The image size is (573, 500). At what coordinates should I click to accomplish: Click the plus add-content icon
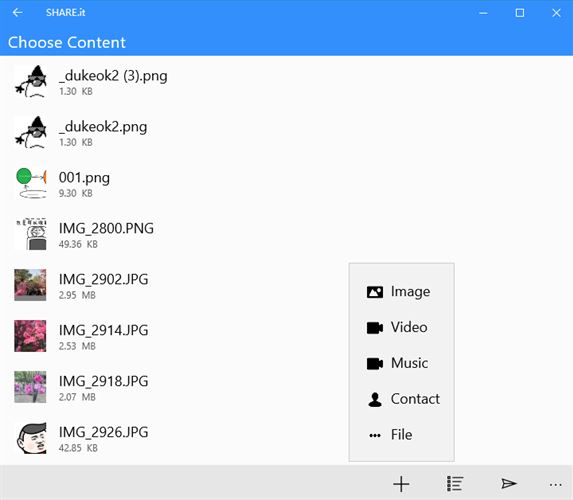point(401,484)
